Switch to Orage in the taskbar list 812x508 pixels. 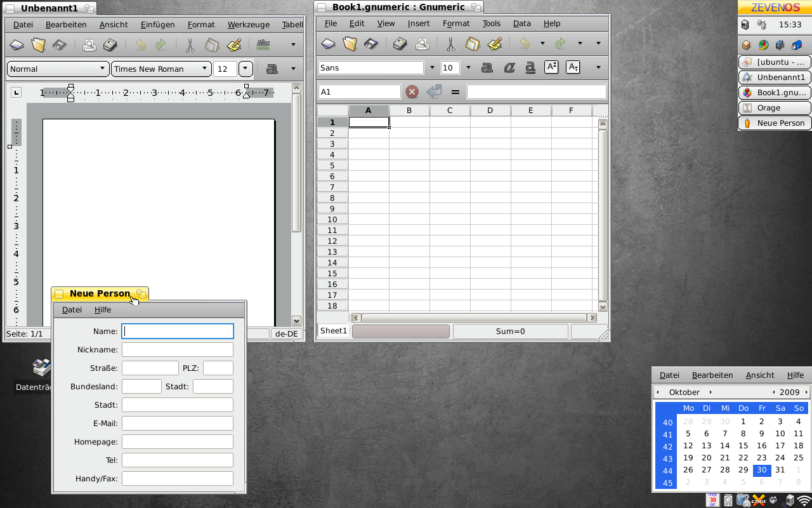[x=775, y=108]
